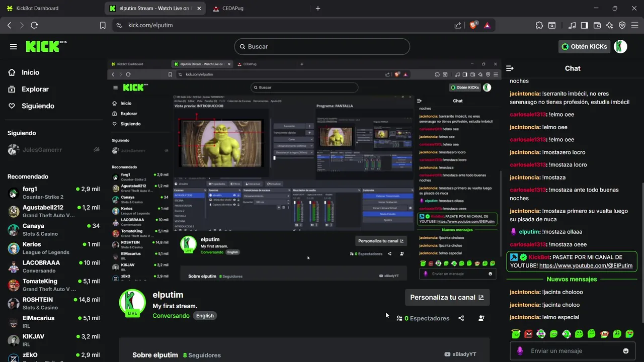Click the Nuevos mensajes divider label

pos(572,279)
